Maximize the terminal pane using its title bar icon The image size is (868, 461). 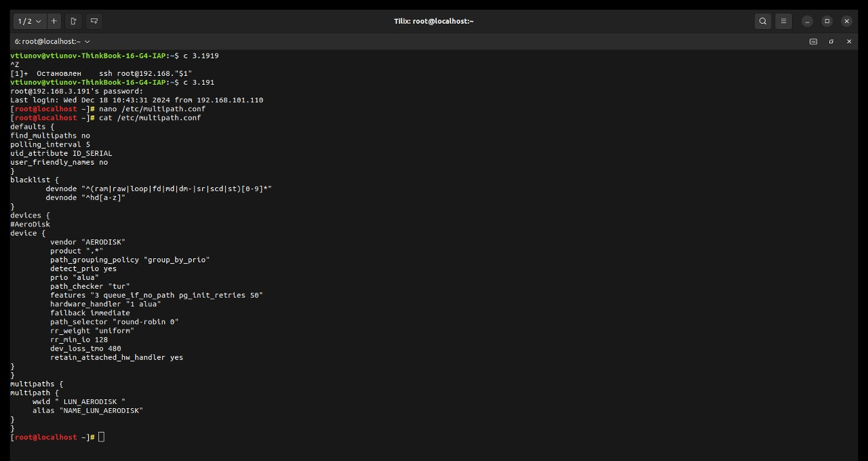(831, 41)
